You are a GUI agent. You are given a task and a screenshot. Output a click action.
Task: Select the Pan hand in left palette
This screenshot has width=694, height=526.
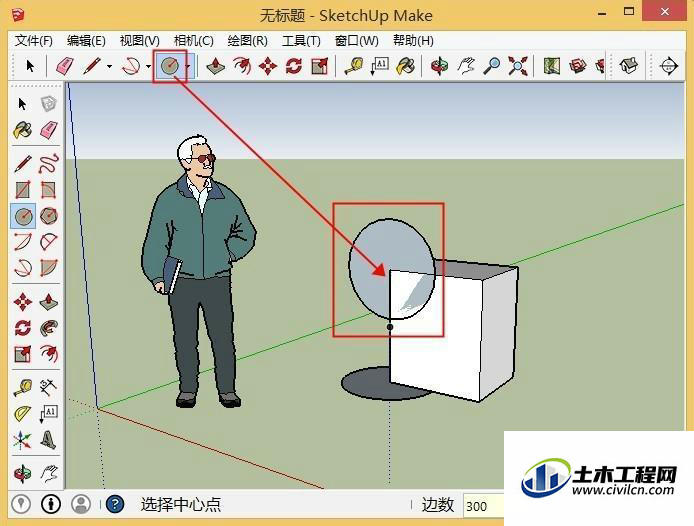(x=49, y=473)
